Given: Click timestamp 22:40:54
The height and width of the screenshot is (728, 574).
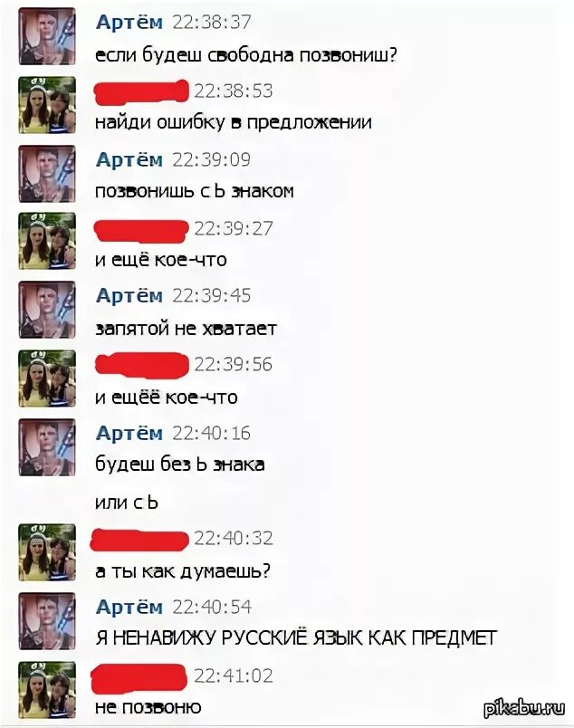Looking at the screenshot, I should point(212,607).
